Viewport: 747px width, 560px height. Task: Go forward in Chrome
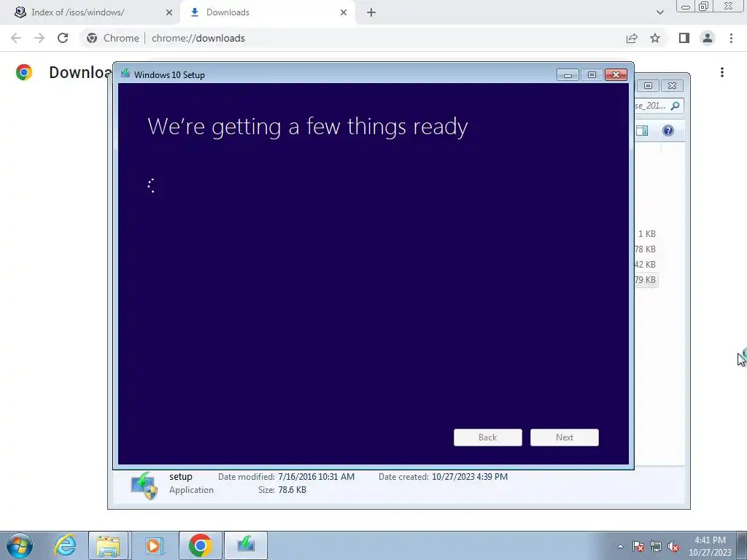tap(39, 38)
